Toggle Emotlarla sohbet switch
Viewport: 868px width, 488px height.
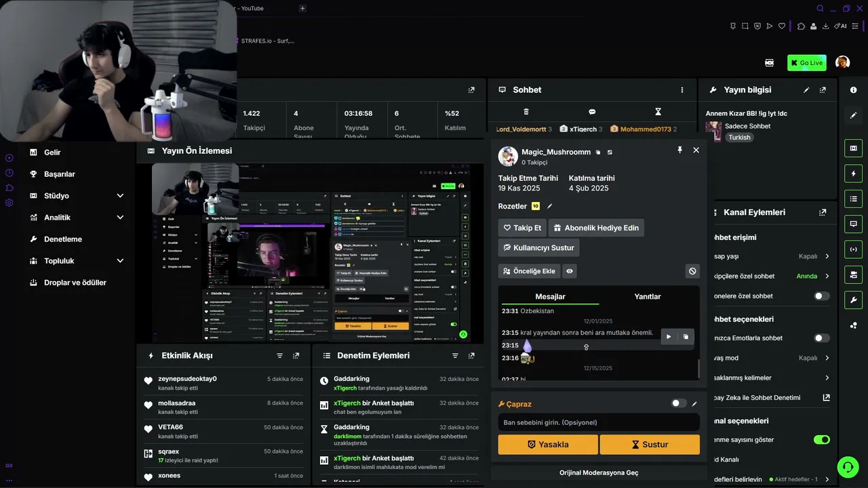pos(822,338)
